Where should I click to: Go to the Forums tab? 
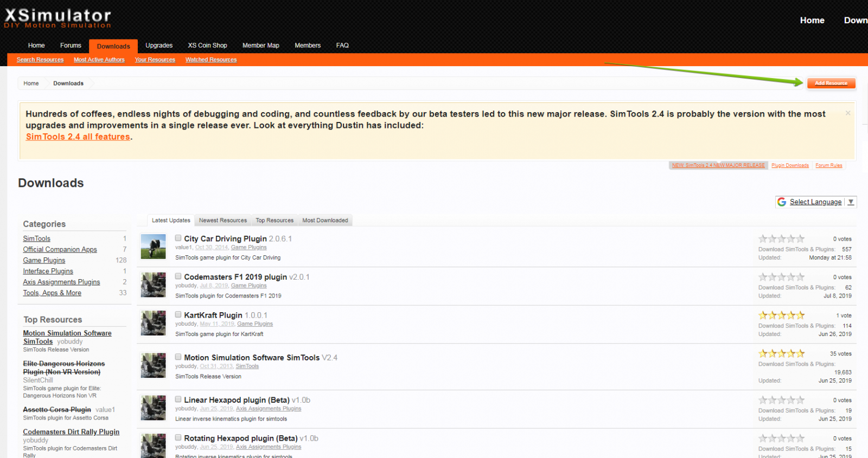[71, 46]
